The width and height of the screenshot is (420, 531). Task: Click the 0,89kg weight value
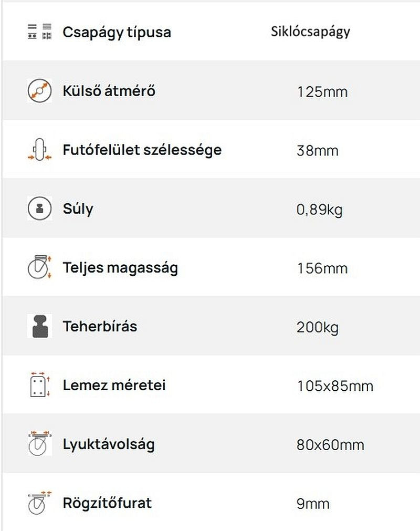319,210
